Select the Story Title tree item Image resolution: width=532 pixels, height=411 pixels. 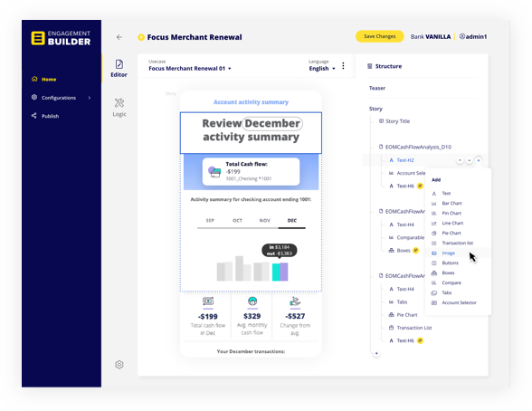click(x=397, y=121)
